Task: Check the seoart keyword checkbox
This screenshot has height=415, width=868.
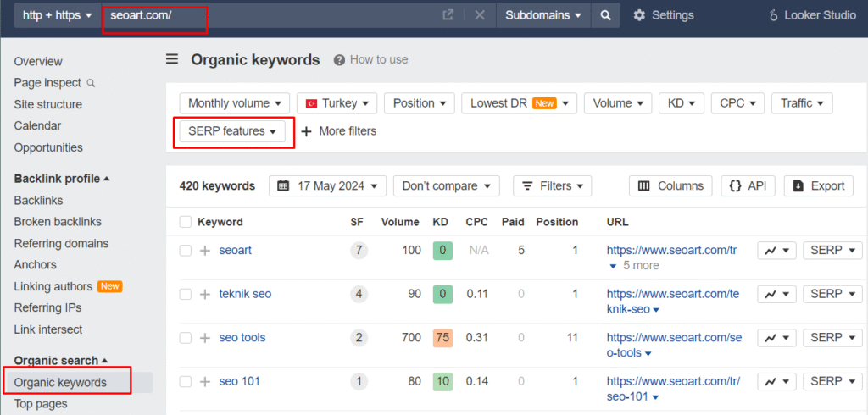Action: pos(185,251)
